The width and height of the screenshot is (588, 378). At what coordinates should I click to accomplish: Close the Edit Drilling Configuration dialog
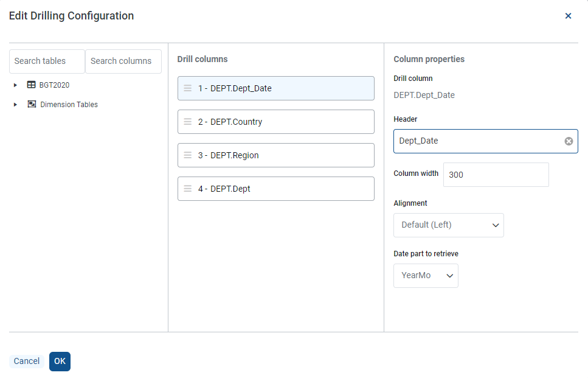point(568,16)
